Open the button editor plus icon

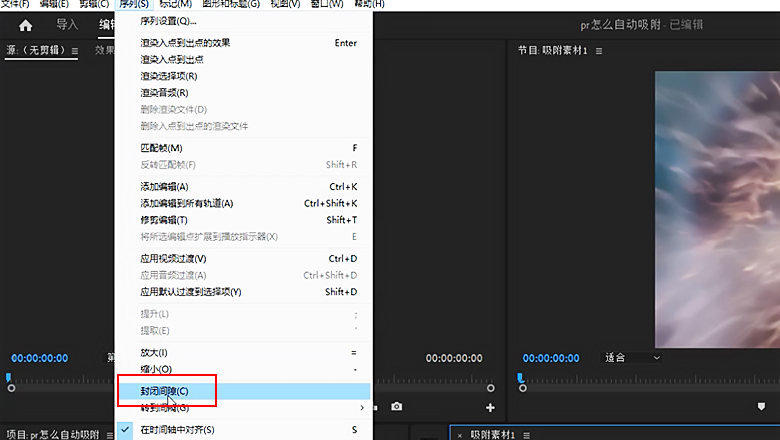click(x=490, y=408)
